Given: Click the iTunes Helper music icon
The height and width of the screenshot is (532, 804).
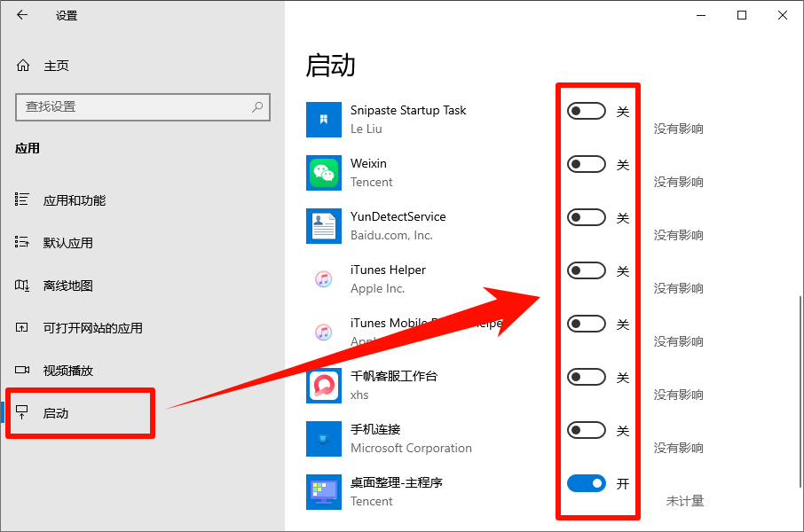Looking at the screenshot, I should (x=324, y=279).
